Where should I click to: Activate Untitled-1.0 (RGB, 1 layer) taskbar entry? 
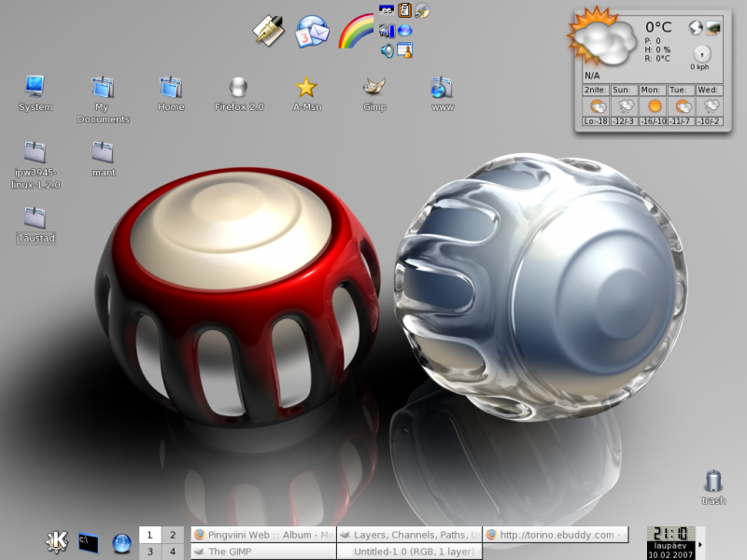pos(410,552)
